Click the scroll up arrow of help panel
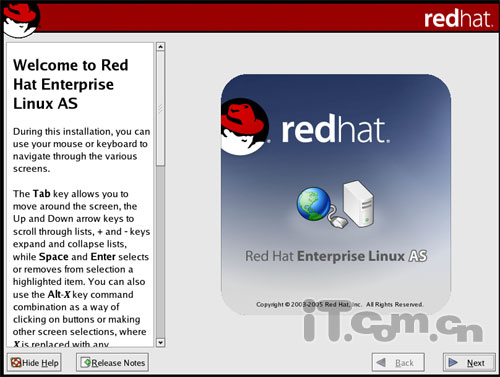Viewport: 500px width, 377px height. click(160, 47)
